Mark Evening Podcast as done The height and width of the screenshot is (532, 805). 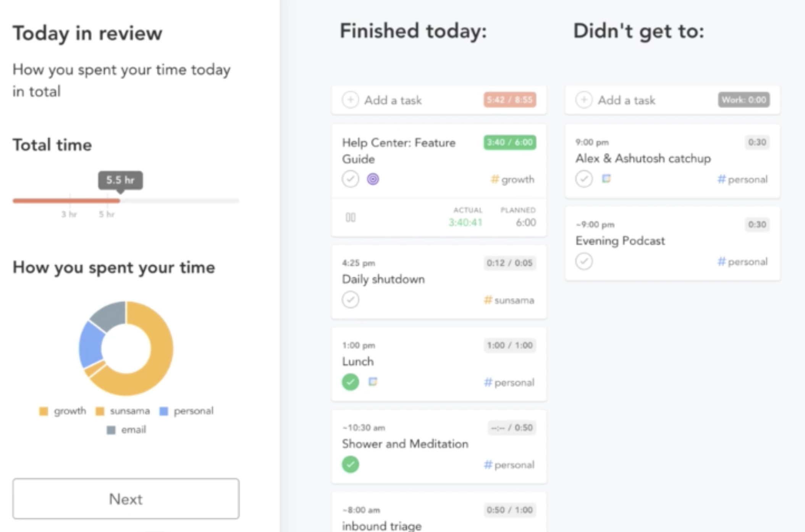coord(584,261)
